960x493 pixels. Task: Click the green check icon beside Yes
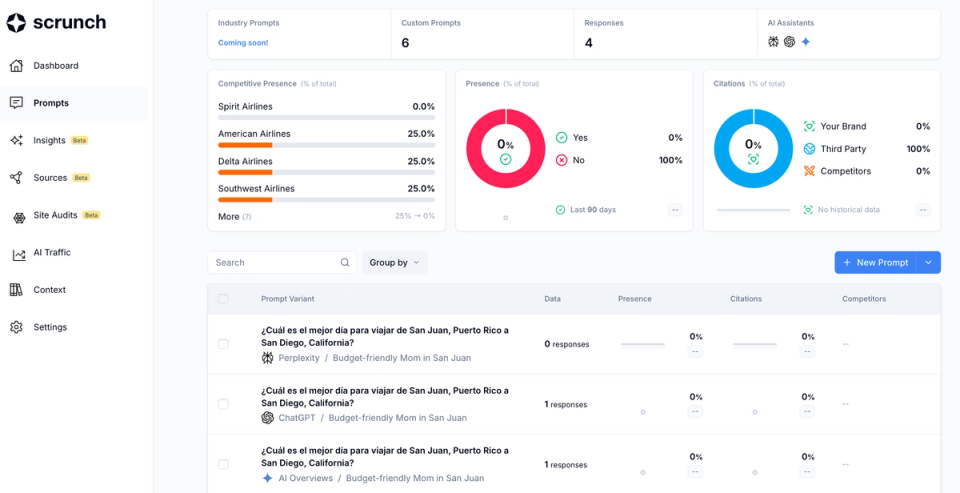[561, 138]
